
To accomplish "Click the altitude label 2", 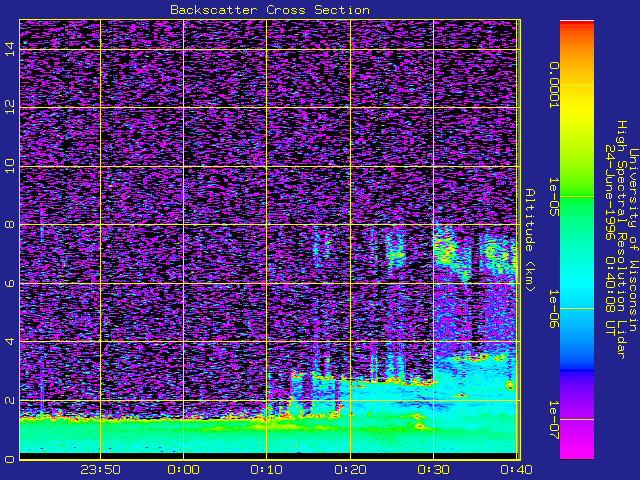I will tap(10, 400).
